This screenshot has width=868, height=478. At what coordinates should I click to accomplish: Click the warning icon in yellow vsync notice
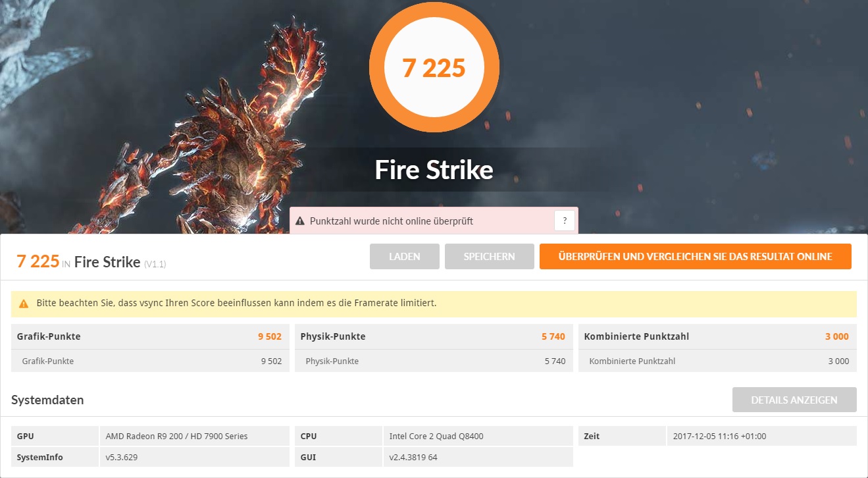(x=24, y=304)
